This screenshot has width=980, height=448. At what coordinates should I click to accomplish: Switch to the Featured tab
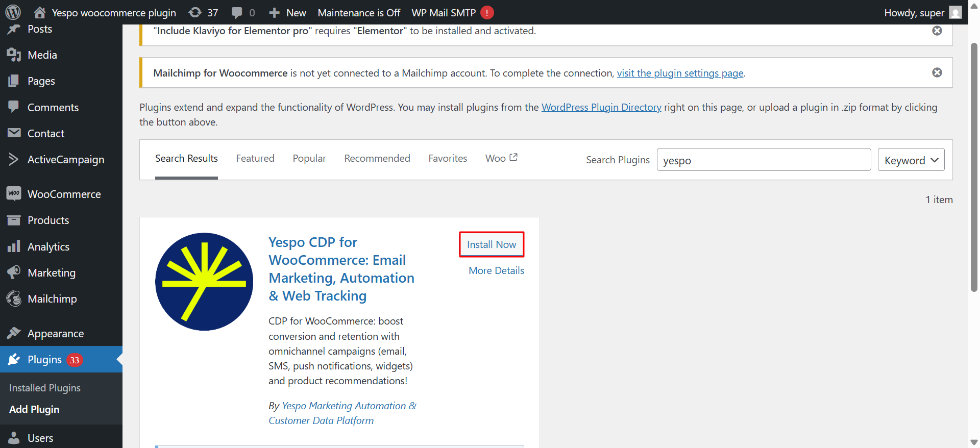pos(255,159)
